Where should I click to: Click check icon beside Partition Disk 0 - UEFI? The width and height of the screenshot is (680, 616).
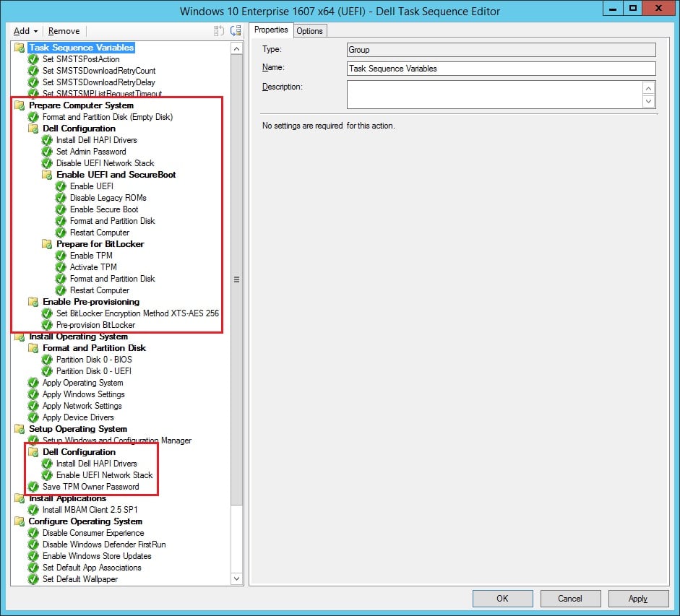pos(47,371)
